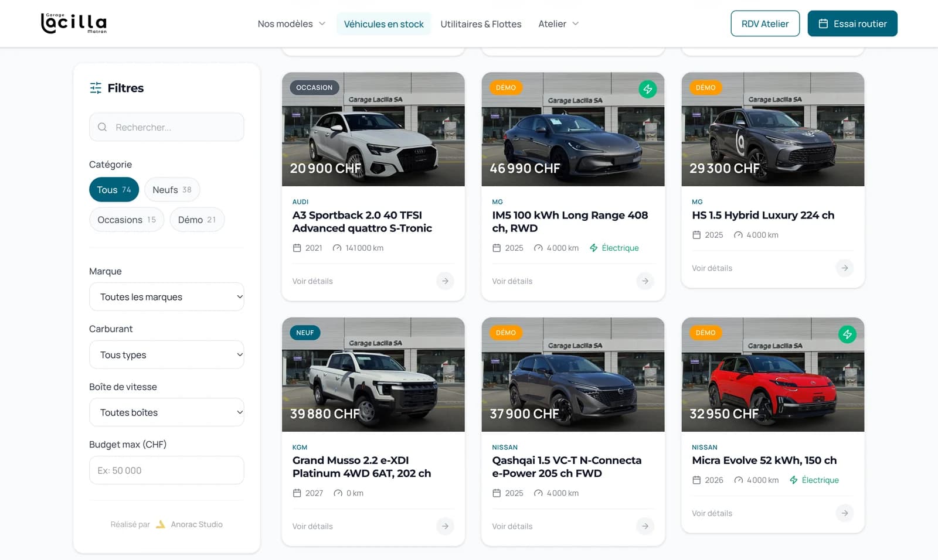The width and height of the screenshot is (938, 560).
Task: Click arrow icon on Audi A3 Sportback card
Action: point(445,281)
